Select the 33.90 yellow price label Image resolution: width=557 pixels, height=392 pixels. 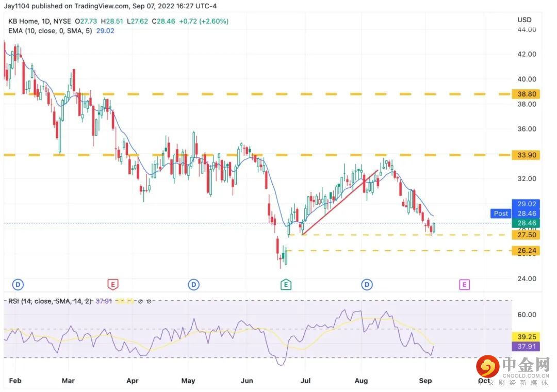coord(526,155)
